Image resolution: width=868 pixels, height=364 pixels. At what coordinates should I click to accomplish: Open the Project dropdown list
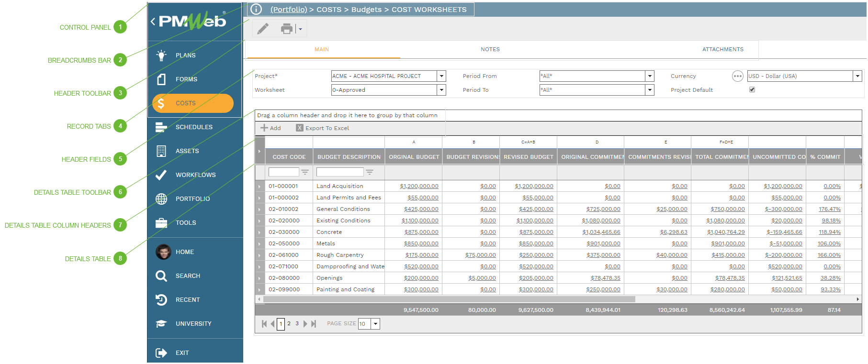click(441, 76)
